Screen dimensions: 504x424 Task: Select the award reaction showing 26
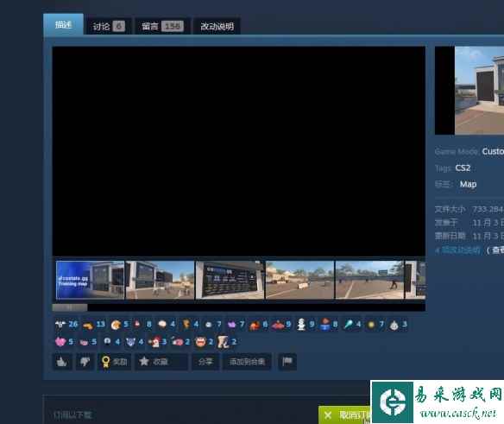click(66, 325)
